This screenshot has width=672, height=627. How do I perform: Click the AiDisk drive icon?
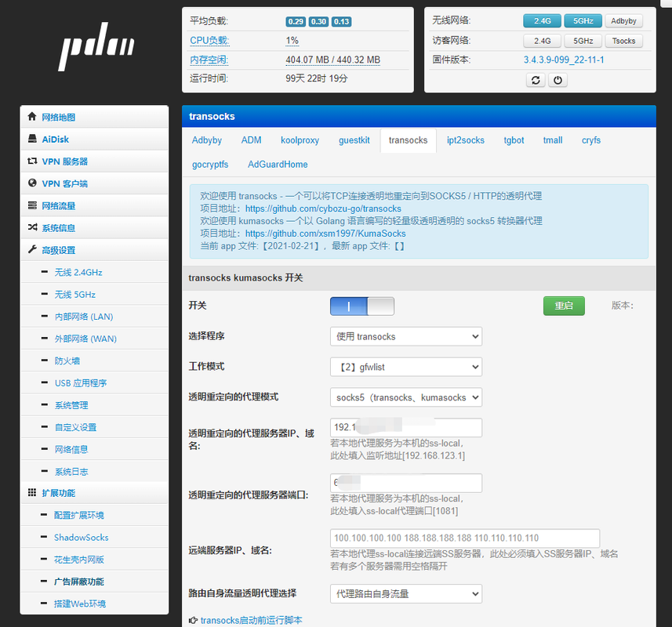click(x=32, y=139)
